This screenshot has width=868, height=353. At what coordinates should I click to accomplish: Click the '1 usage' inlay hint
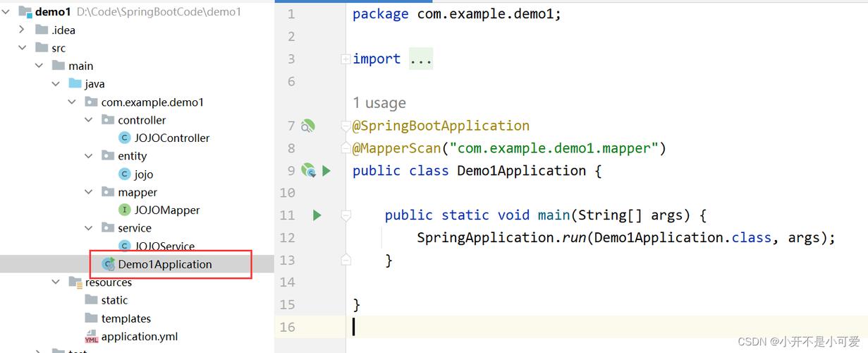[379, 103]
